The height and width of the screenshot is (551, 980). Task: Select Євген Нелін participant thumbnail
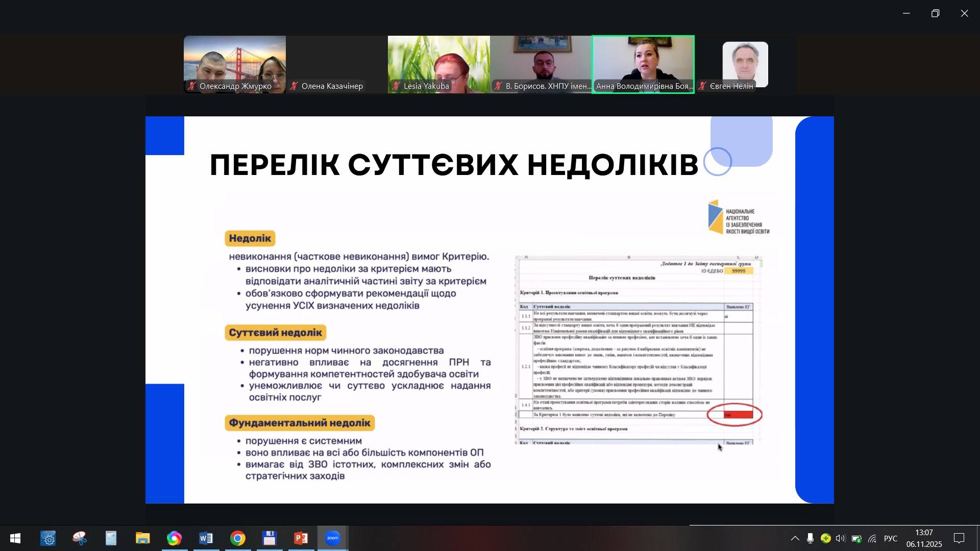coord(745,64)
